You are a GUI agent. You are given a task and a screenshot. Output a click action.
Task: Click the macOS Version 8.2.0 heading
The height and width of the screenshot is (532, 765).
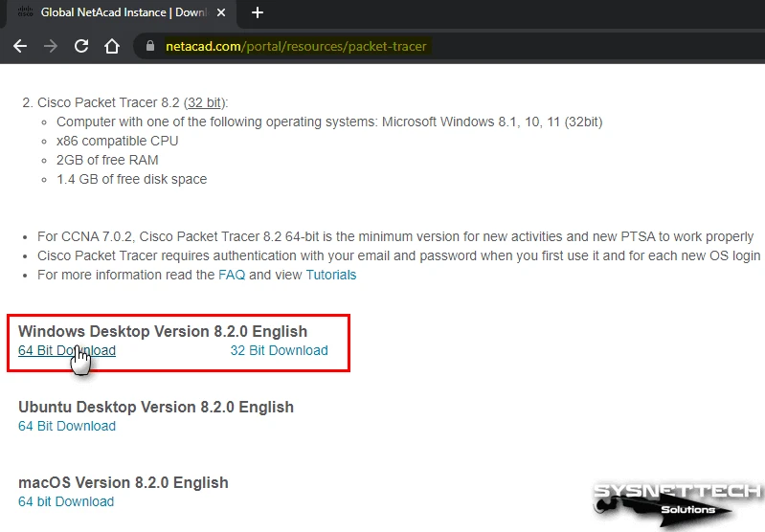[124, 483]
